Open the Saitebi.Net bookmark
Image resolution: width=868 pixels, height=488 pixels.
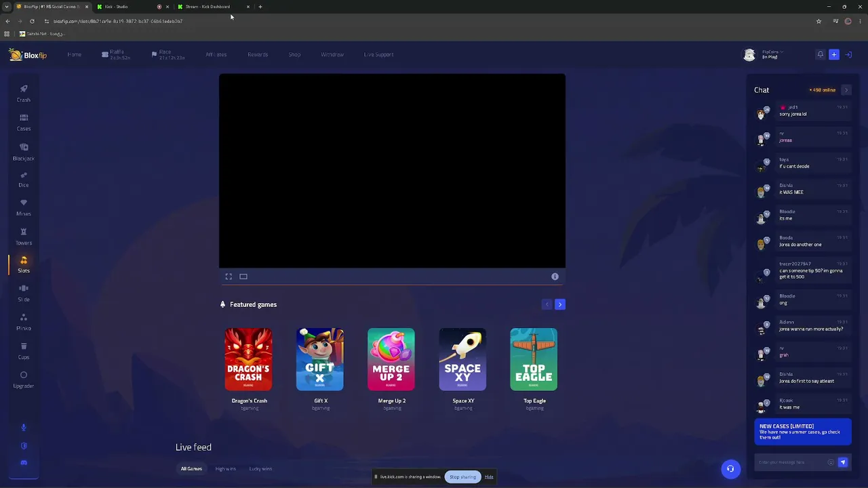41,34
